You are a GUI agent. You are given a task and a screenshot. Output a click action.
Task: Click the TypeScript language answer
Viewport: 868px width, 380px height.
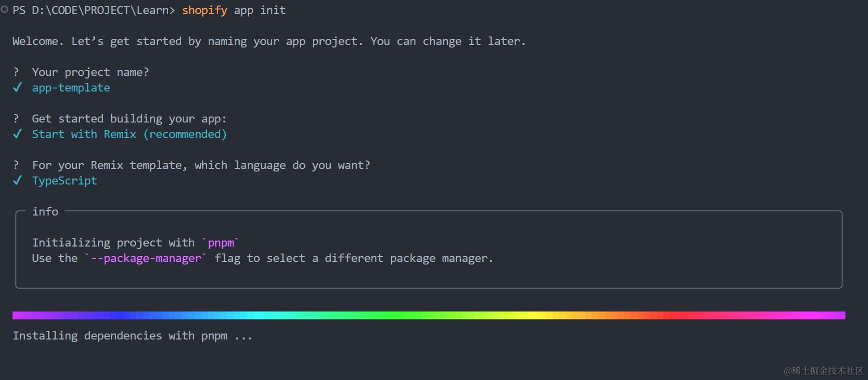click(x=65, y=180)
